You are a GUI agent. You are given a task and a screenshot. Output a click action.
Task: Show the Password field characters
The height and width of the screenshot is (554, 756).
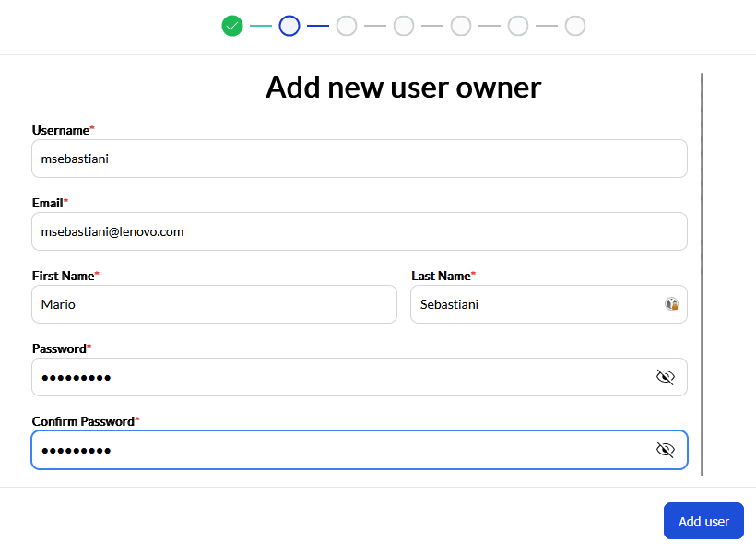click(666, 377)
